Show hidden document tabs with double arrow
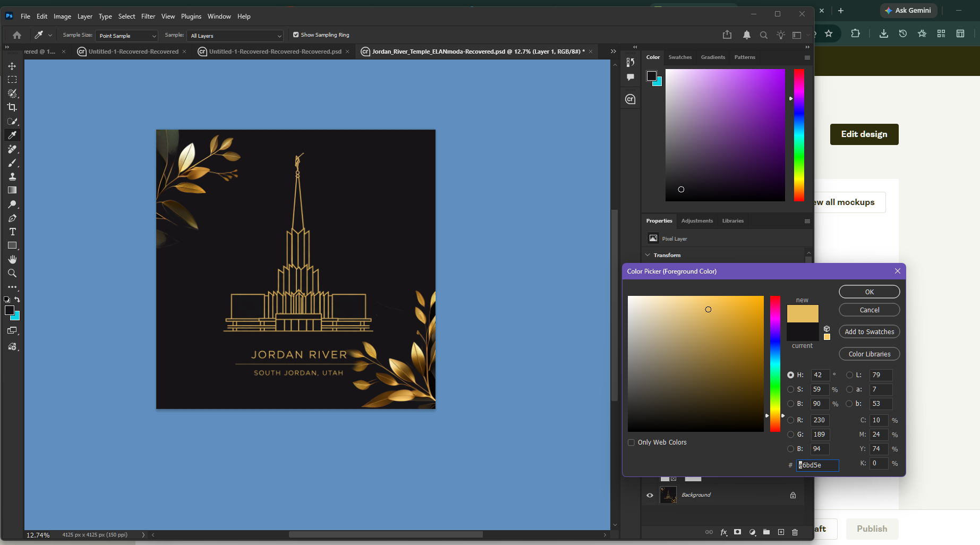Viewport: 980px width, 545px height. point(613,52)
